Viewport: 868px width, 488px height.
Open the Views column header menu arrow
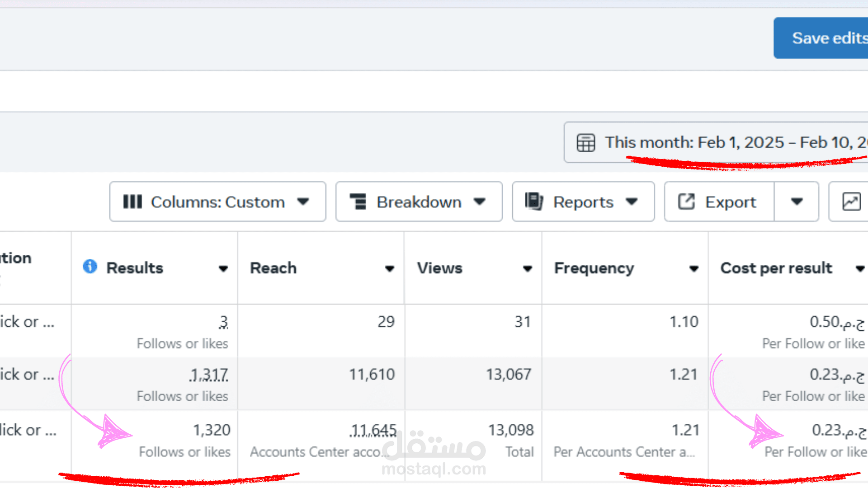click(x=527, y=269)
